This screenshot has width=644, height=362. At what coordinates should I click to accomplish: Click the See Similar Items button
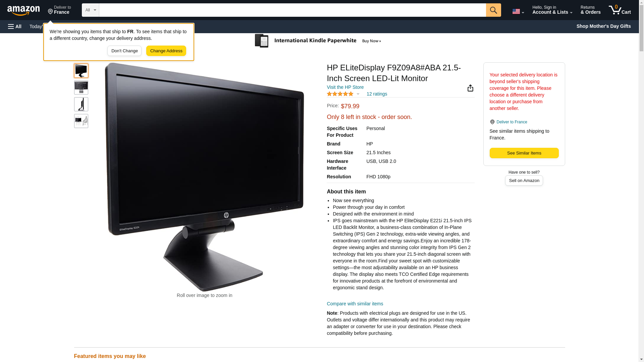click(524, 153)
